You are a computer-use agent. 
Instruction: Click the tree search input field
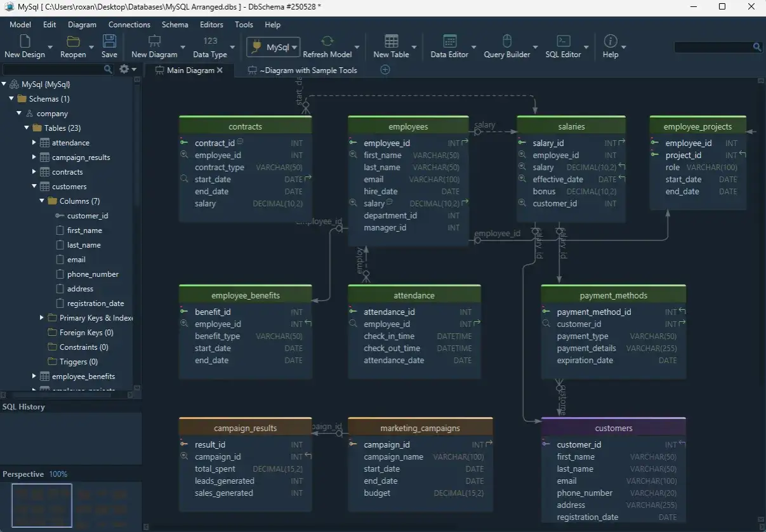point(52,69)
